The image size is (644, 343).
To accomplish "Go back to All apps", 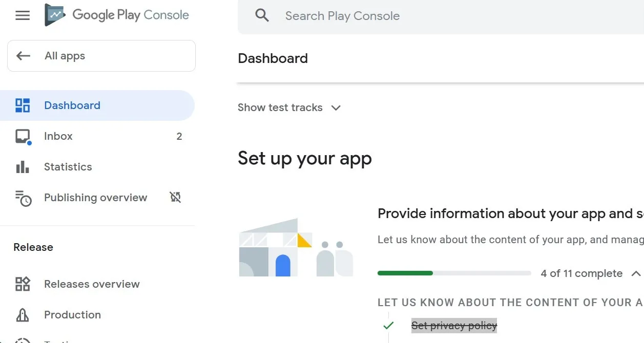I will click(x=101, y=56).
